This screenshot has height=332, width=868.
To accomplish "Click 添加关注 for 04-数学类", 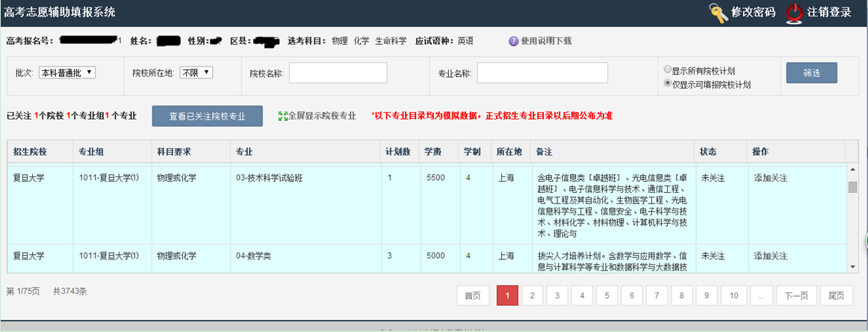I will (771, 256).
